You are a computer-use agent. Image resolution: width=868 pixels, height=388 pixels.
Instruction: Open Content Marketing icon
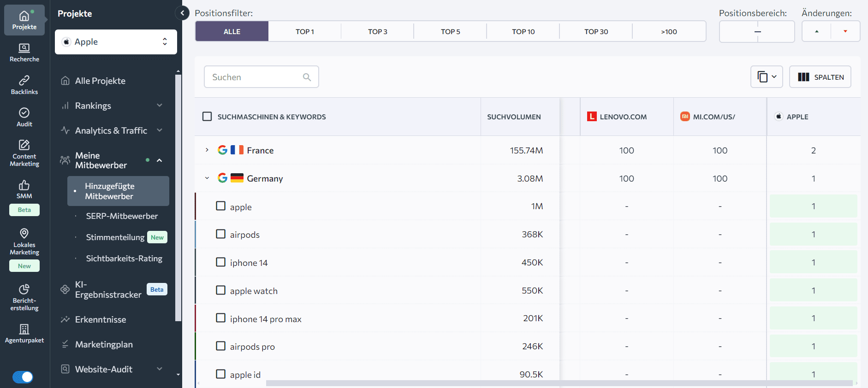[24, 145]
